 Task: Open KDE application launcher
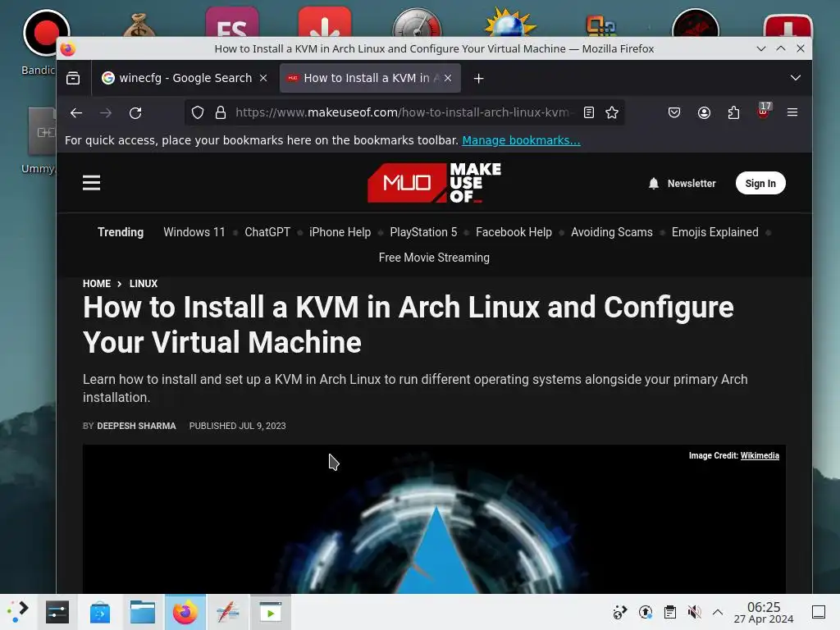coord(18,612)
